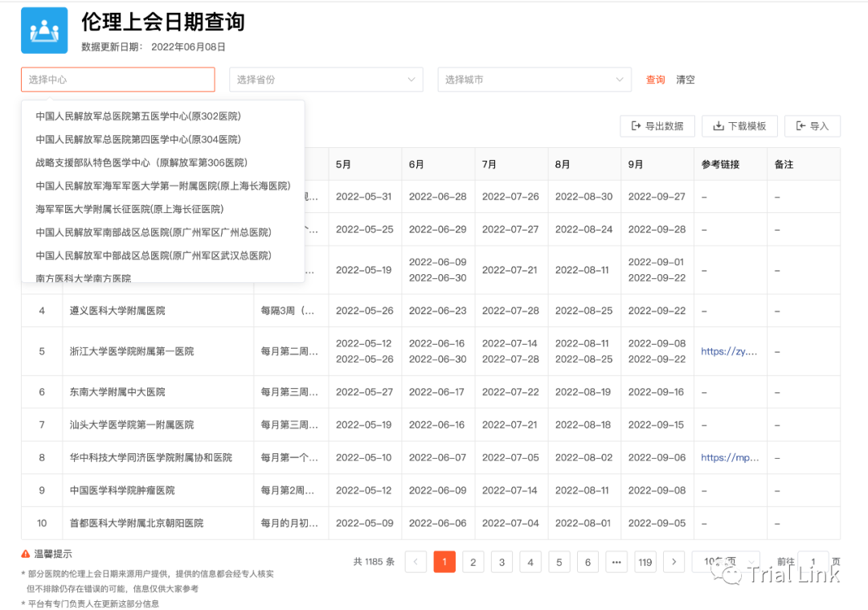The height and width of the screenshot is (610, 868).
Task: Click 汕头大学医学院第一附属医院 in row 7
Action: (x=132, y=425)
